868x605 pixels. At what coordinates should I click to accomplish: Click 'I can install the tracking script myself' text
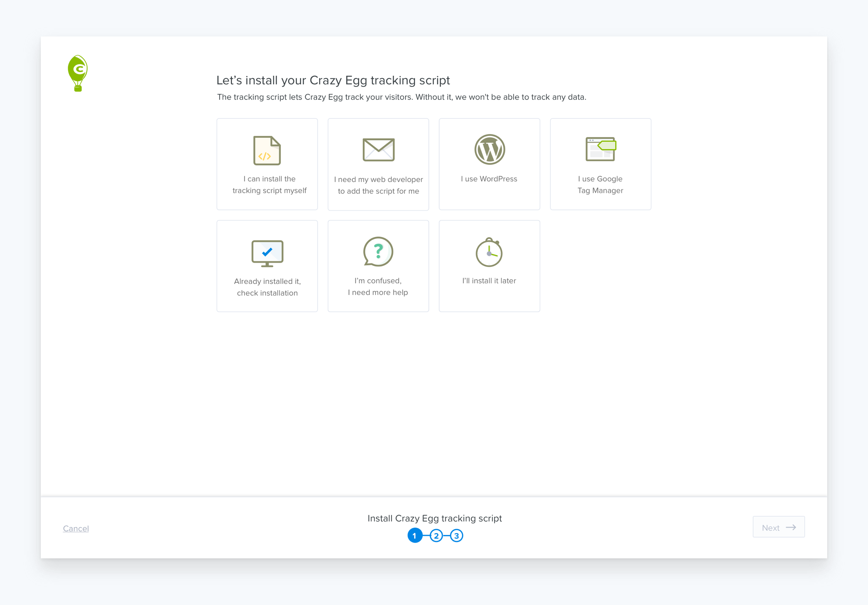270,185
